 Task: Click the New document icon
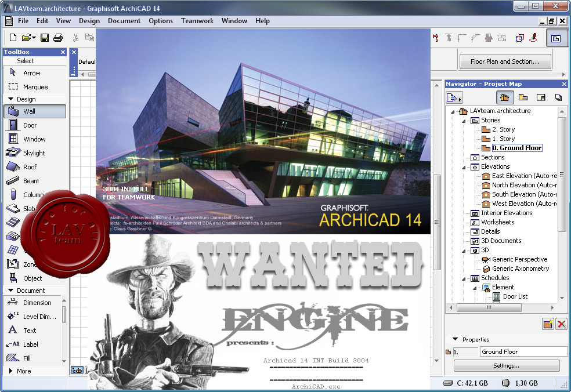click(13, 38)
